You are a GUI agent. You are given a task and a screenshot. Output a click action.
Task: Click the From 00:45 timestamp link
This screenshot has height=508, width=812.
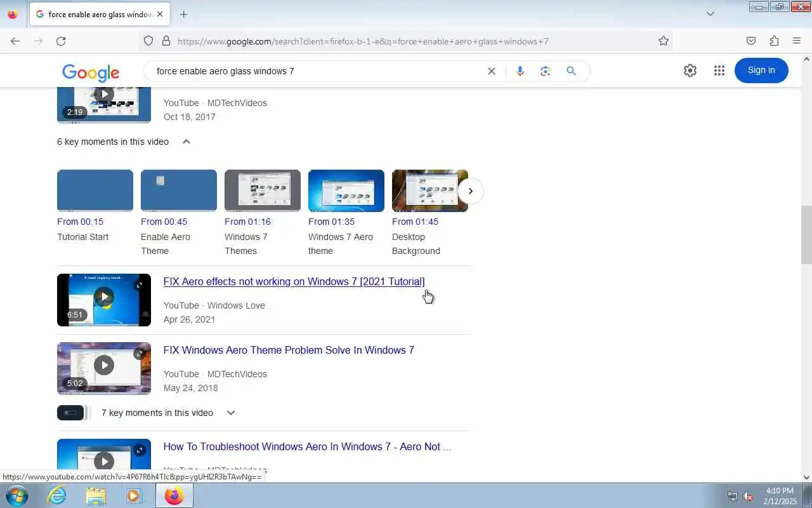tap(164, 222)
